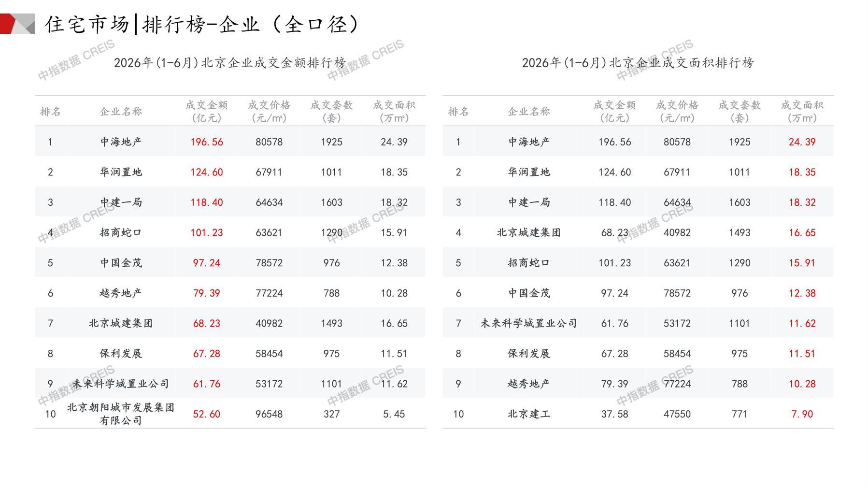This screenshot has width=868, height=488.
Task: Click the red area value 11.62 in right table
Action: point(802,323)
